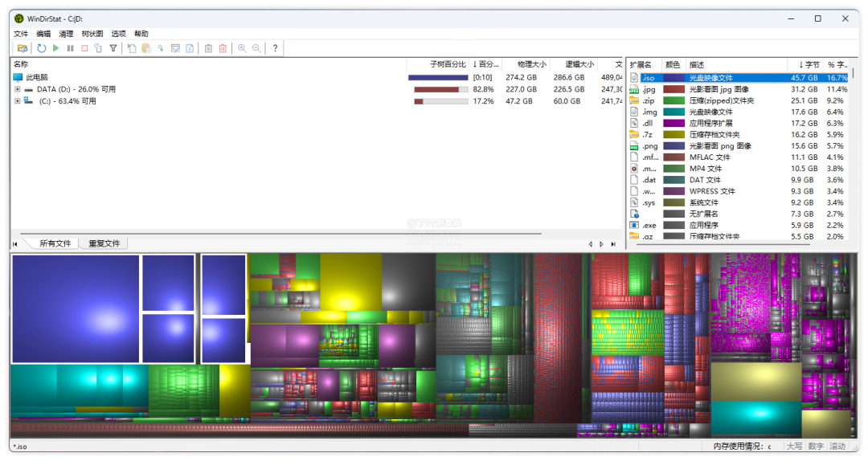
Task: Click the open folder toolbar icon
Action: (x=23, y=48)
